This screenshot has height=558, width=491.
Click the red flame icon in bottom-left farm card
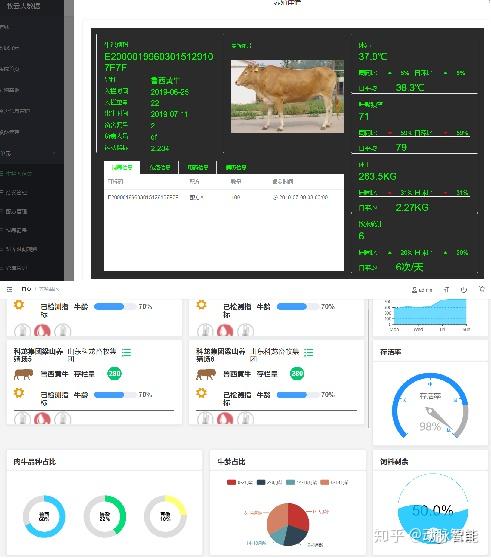point(42,418)
